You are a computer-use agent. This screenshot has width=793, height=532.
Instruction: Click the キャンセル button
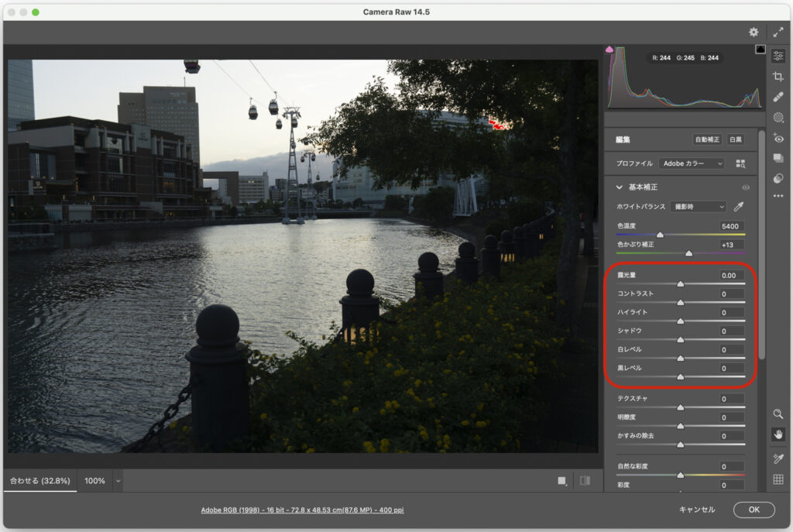[x=697, y=510]
